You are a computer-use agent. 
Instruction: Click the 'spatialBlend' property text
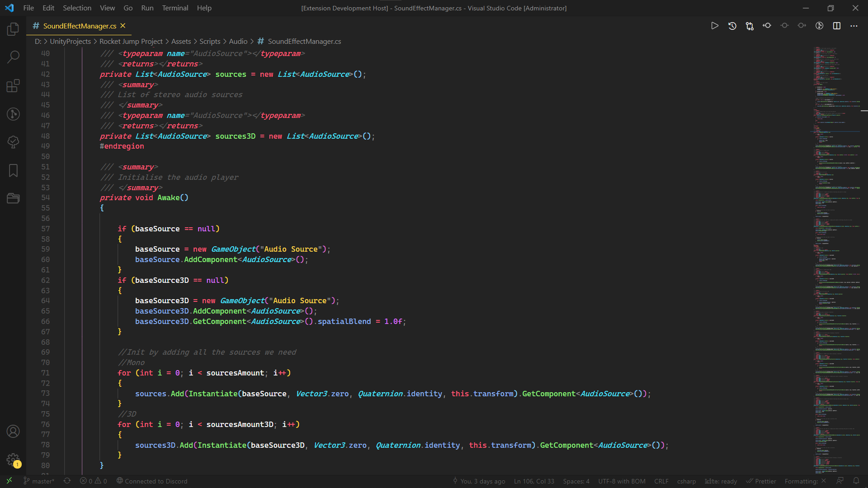[x=344, y=321]
